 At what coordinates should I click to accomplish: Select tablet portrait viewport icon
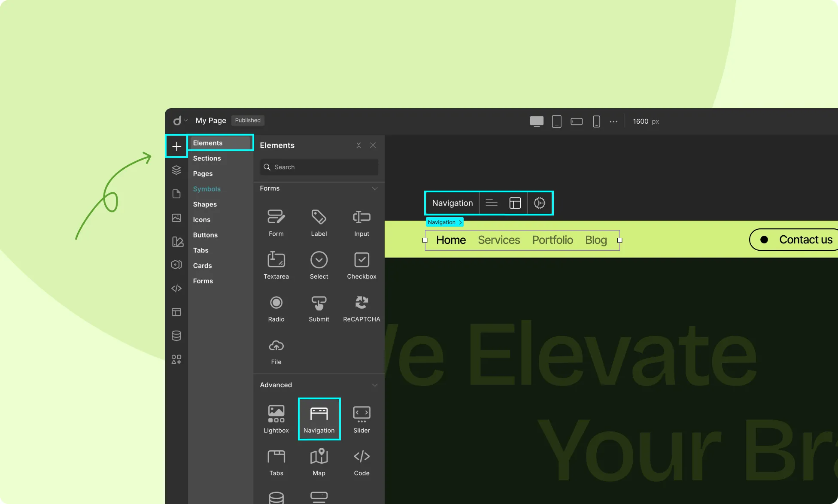pyautogui.click(x=556, y=121)
